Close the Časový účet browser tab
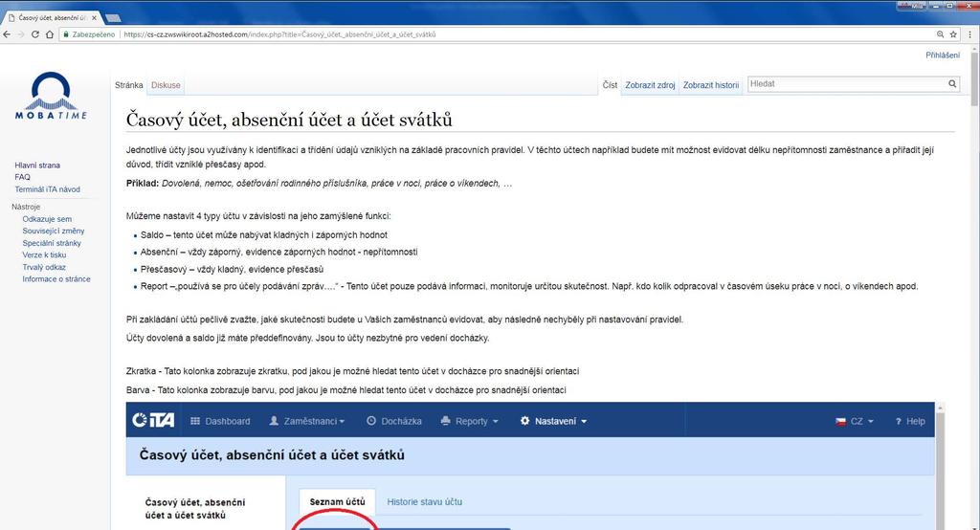This screenshot has height=530, width=980. tap(95, 18)
